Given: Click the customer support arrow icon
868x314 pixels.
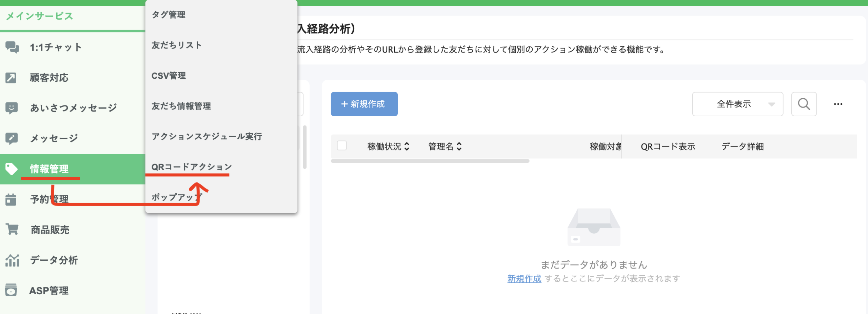Looking at the screenshot, I should coord(11,78).
